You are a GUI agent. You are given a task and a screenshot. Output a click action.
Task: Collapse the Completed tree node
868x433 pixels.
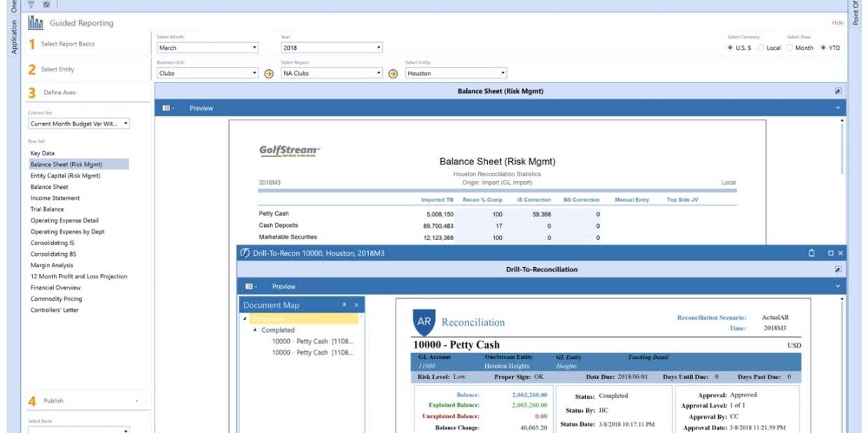tap(255, 330)
